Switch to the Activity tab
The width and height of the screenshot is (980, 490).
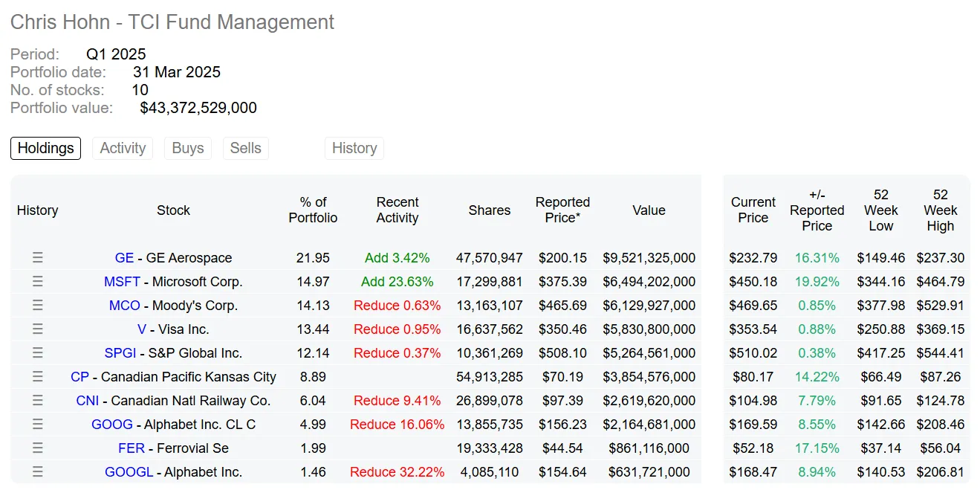pos(123,148)
